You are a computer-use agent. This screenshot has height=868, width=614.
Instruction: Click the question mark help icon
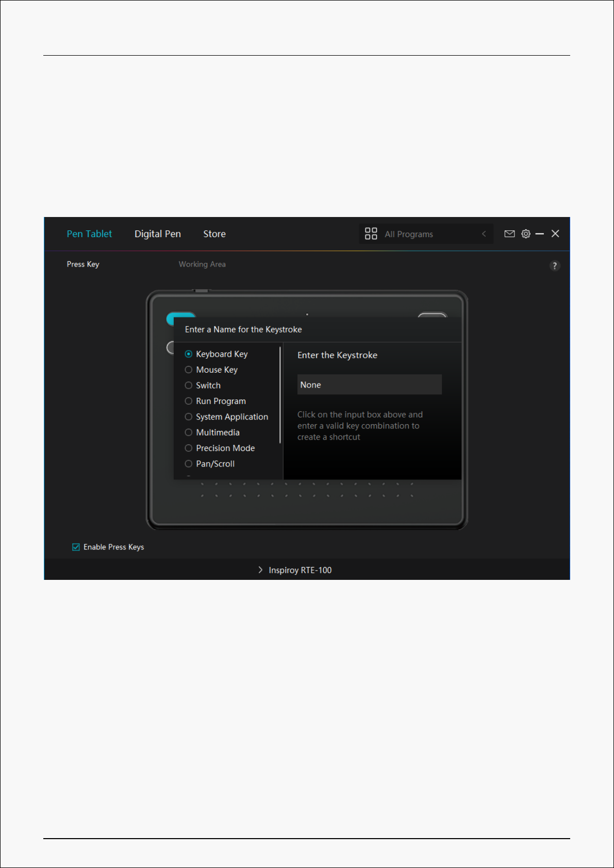pos(554,266)
